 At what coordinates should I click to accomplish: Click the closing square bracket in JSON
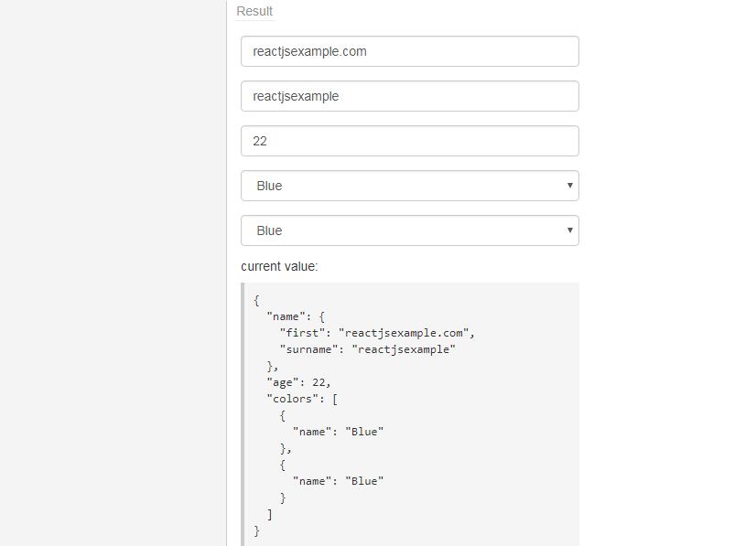coord(270,514)
